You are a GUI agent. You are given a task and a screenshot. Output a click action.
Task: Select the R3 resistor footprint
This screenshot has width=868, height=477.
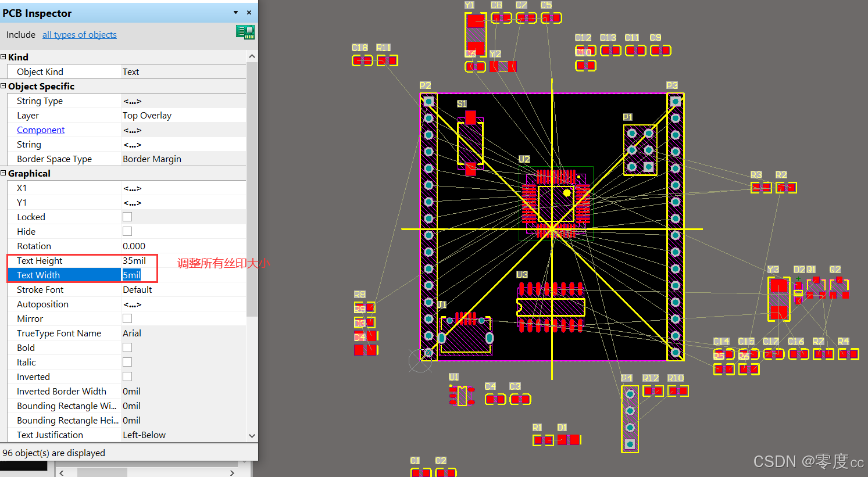(x=761, y=188)
